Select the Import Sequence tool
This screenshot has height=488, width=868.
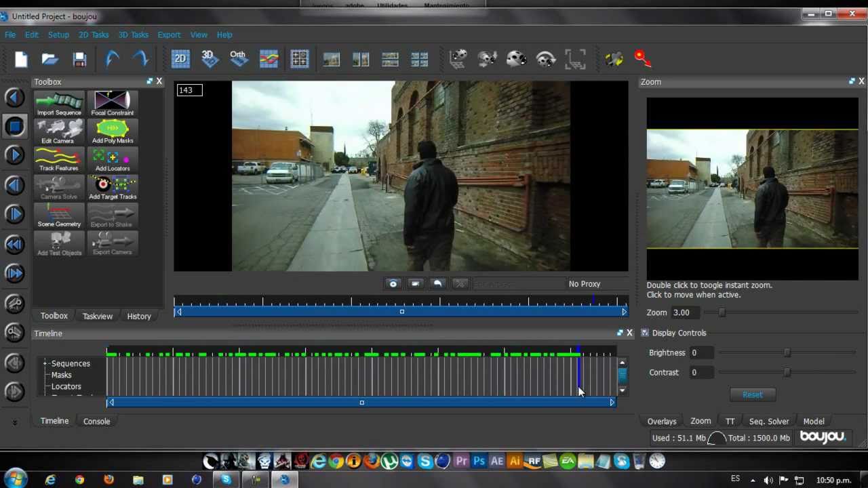(59, 103)
